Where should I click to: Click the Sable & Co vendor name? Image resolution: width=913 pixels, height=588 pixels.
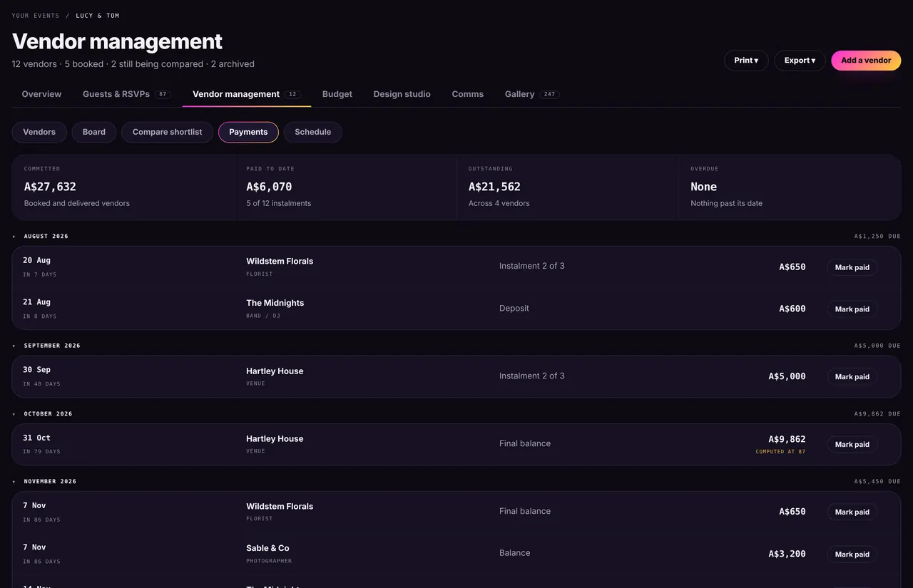267,548
